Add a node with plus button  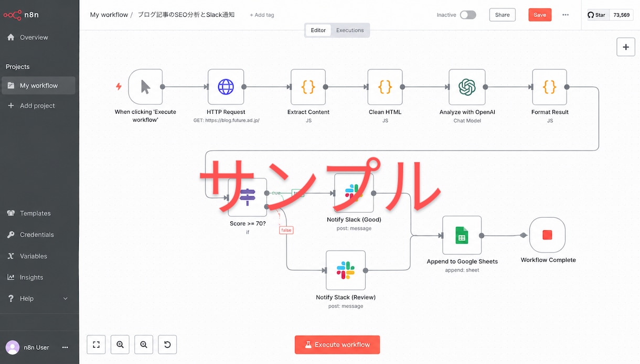pos(625,47)
